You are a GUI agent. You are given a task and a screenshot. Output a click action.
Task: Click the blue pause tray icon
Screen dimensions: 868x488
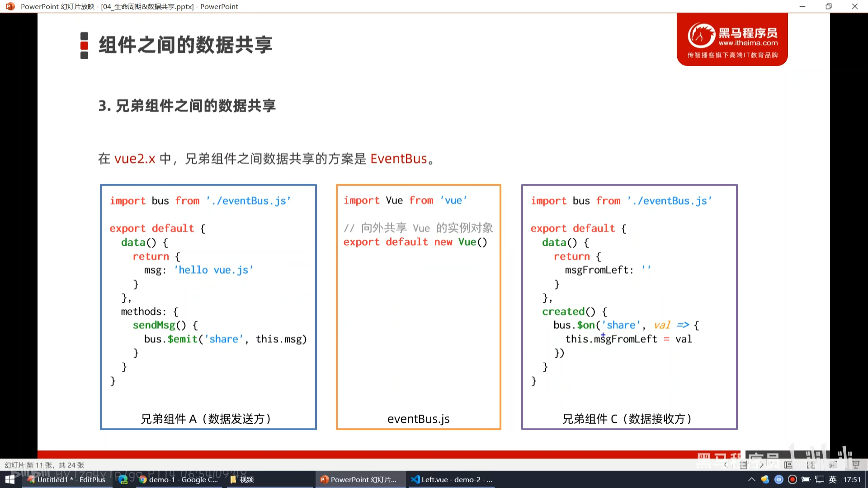778,479
